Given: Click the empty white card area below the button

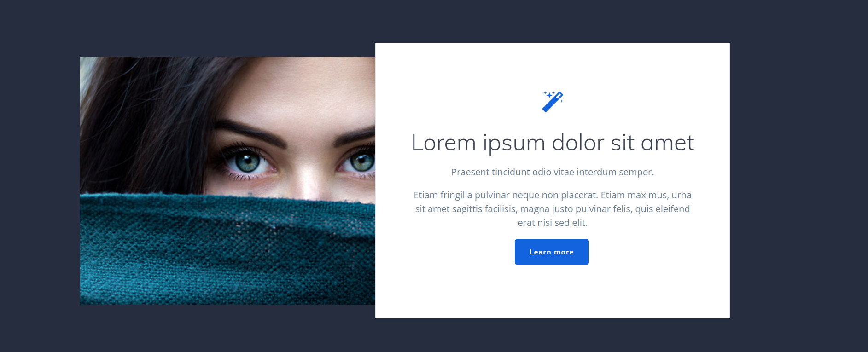Looking at the screenshot, I should 553,291.
